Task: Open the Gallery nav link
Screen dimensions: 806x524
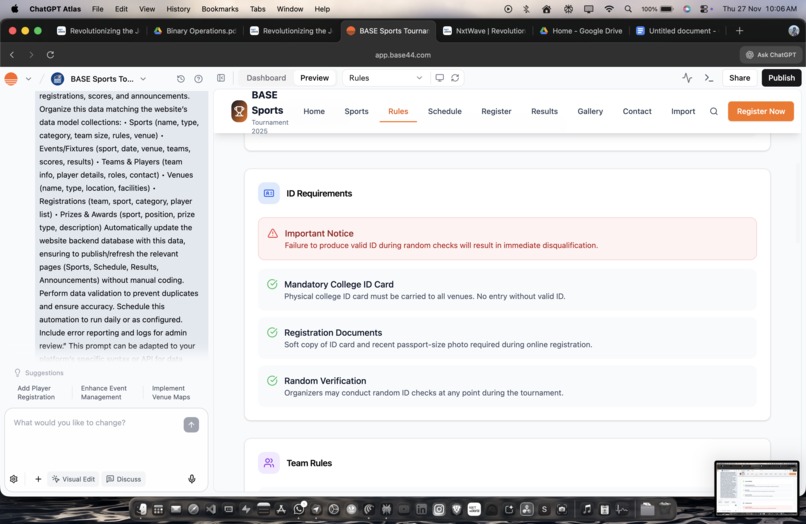Action: [x=590, y=111]
